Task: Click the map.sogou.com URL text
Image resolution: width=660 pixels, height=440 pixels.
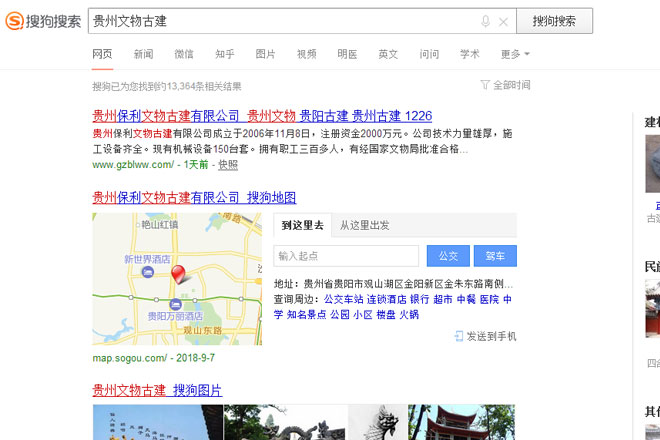Action: pyautogui.click(x=130, y=358)
